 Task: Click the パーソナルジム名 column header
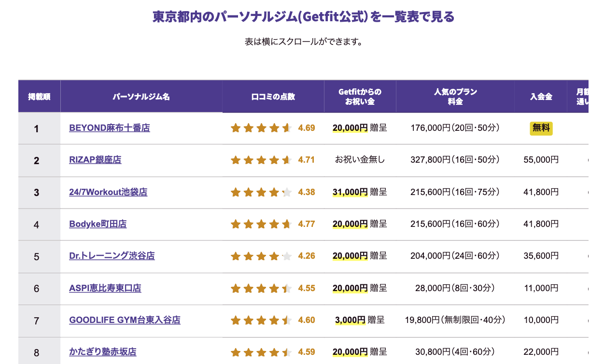click(141, 97)
